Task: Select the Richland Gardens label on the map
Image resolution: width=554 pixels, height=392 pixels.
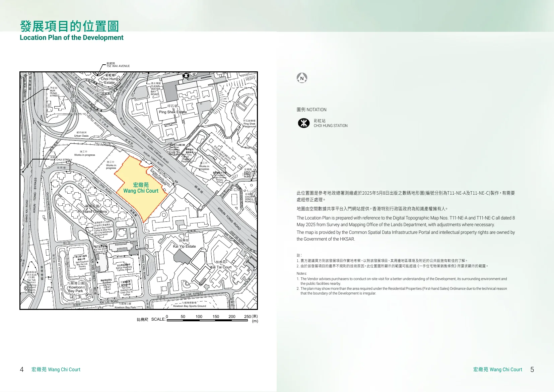Action: point(92,211)
